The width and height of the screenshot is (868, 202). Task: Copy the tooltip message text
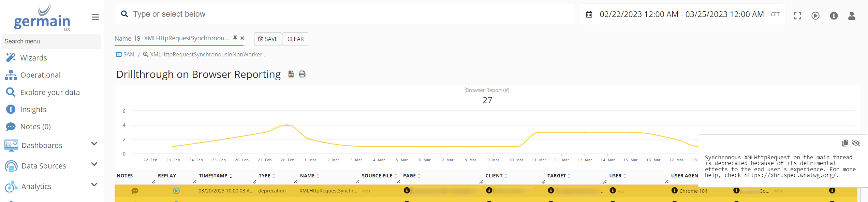845,143
